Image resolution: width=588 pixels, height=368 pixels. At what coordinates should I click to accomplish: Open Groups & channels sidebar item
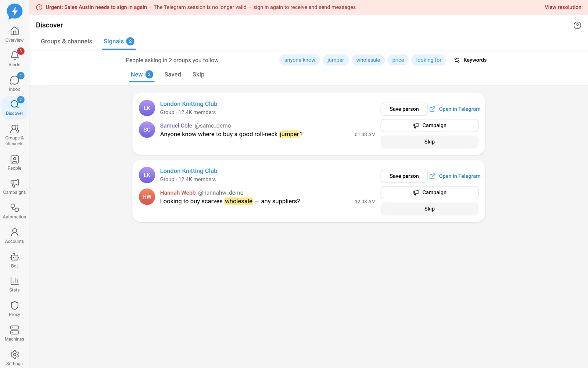15,135
